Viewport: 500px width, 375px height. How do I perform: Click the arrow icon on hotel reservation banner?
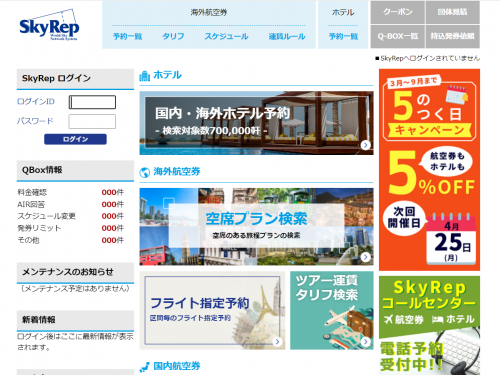tap(365, 145)
